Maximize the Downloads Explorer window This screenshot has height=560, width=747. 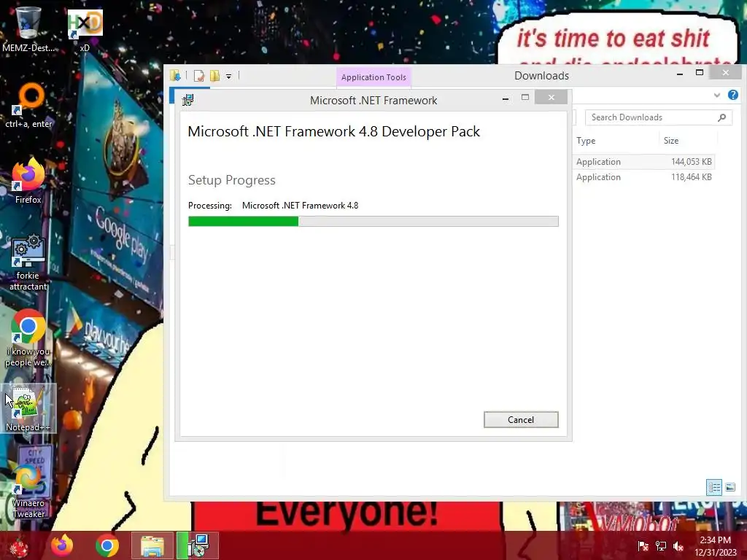click(700, 73)
